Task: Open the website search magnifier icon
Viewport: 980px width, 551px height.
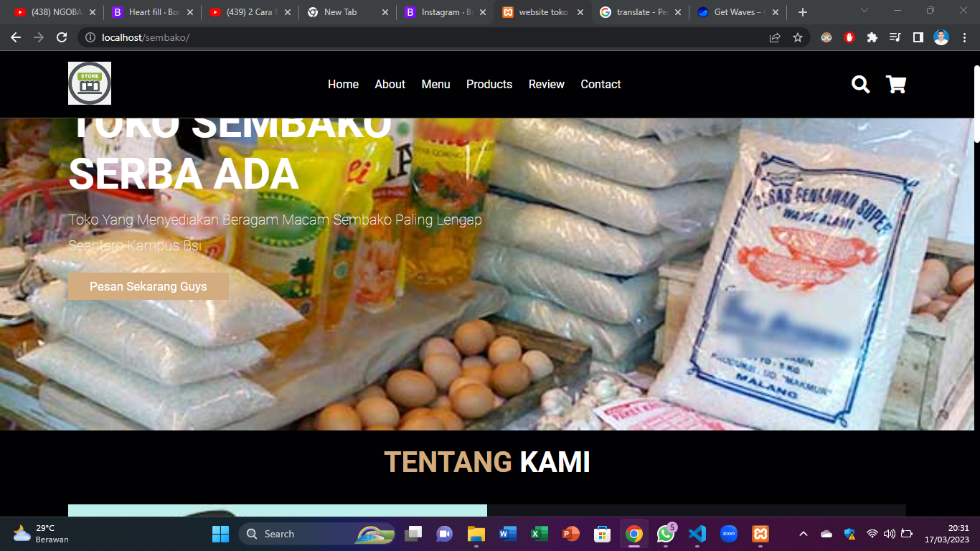Action: (x=860, y=85)
